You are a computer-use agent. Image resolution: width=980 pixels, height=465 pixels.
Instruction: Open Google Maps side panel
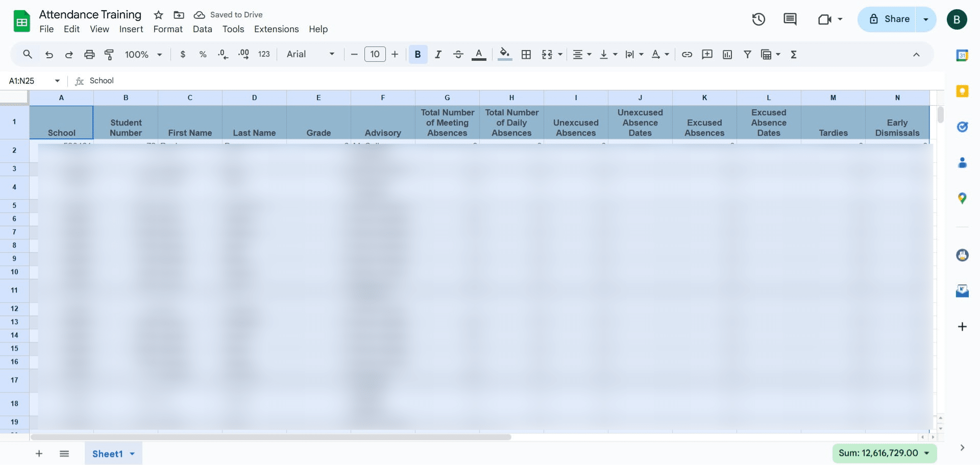962,199
